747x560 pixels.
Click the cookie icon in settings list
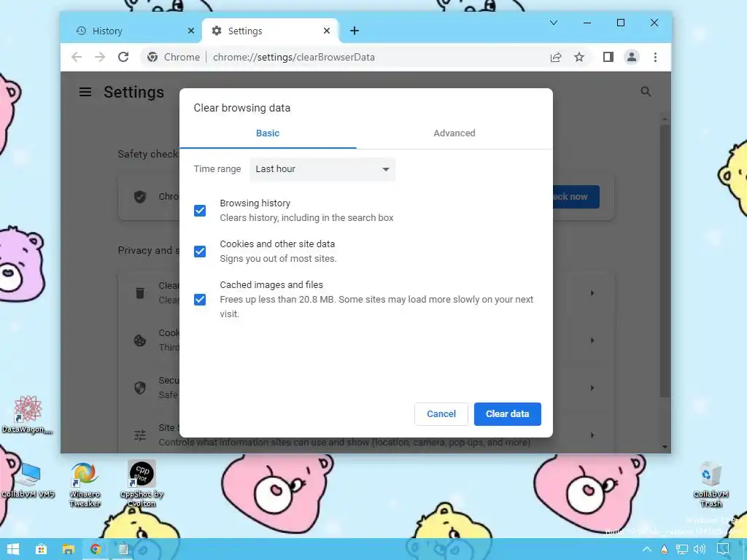140,340
